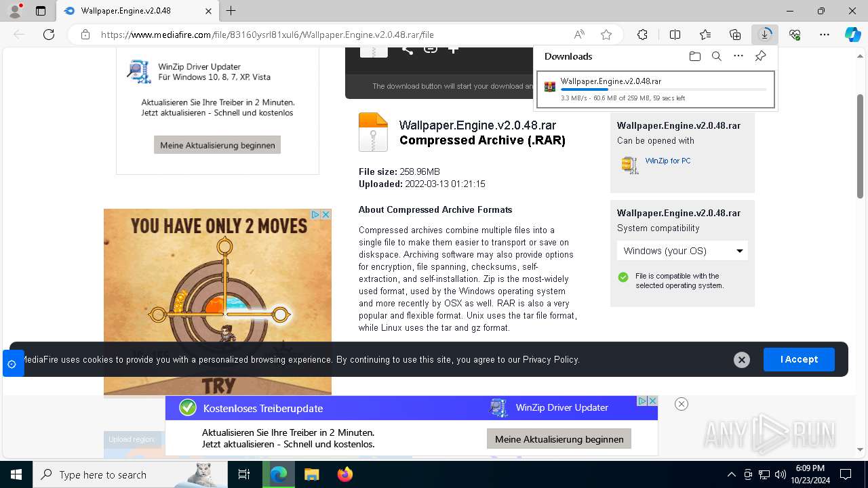Open the WinZip for PC link
Viewport: 868px width, 488px height.
tap(668, 161)
